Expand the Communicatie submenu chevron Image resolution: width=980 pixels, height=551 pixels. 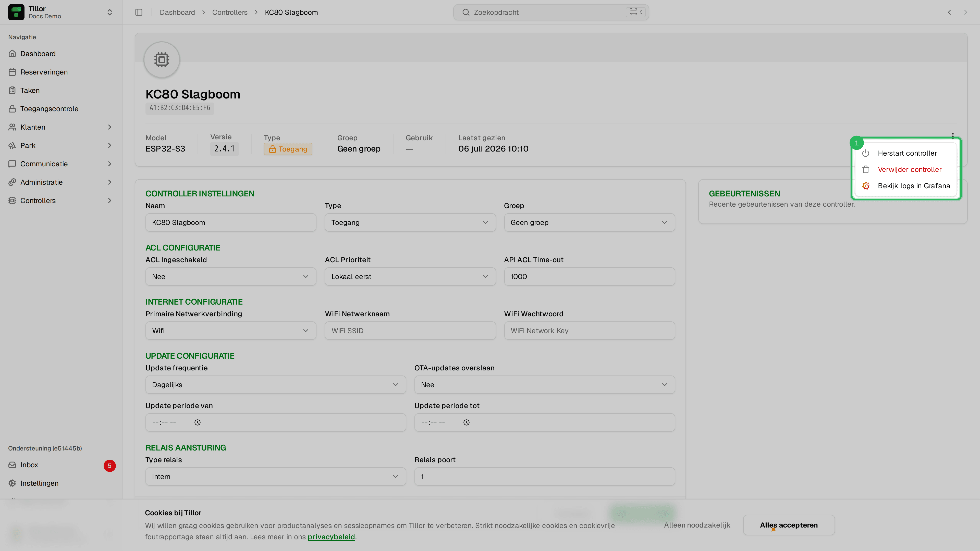pos(109,164)
